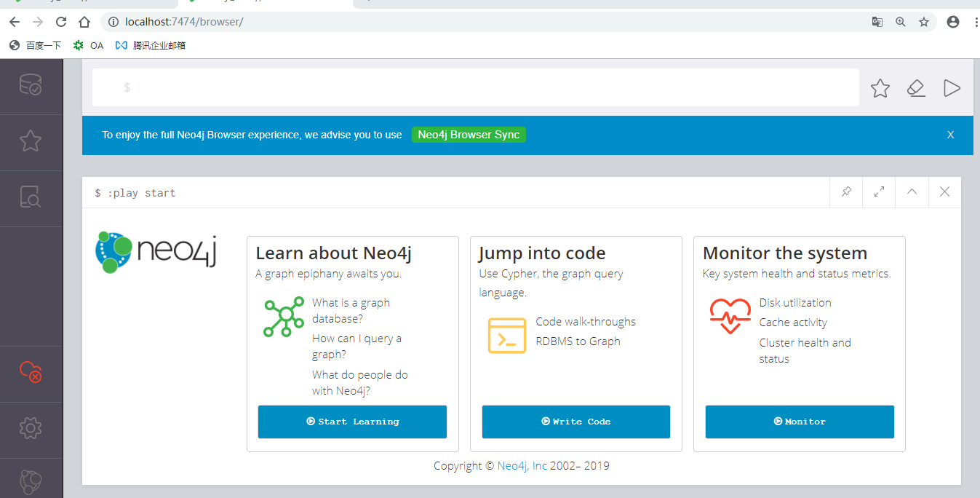The height and width of the screenshot is (498, 980).
Task: Click the Neo4j Browser Sync button
Action: pos(469,135)
